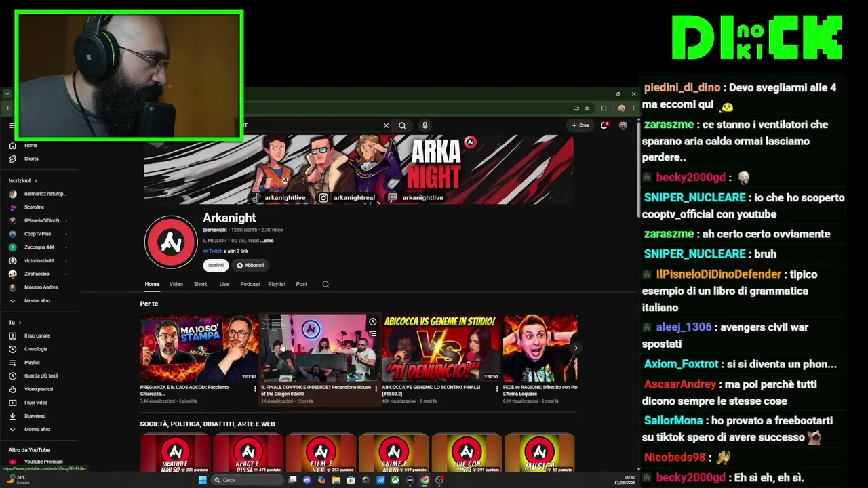Viewport: 868px width, 488px height.
Task: Open the YouTube guide hamburger menu
Action: [12, 125]
